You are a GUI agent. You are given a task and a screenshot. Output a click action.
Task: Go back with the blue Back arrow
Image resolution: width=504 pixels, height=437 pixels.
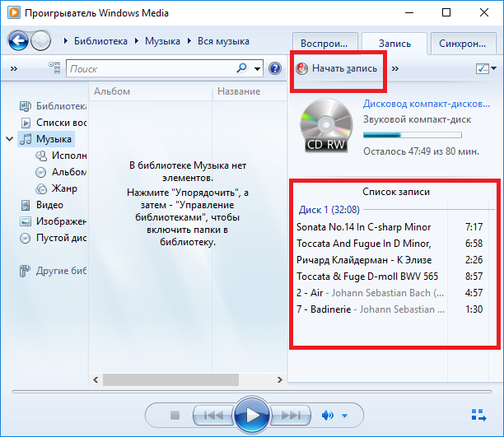[x=18, y=41]
